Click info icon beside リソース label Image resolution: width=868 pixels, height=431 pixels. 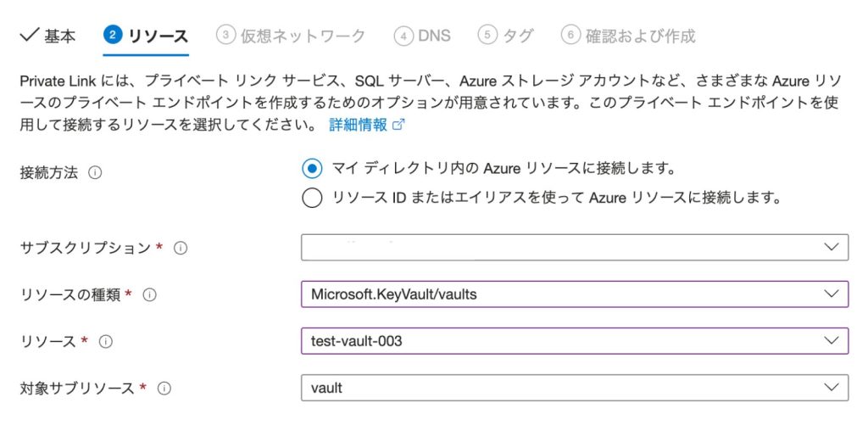pyautogui.click(x=106, y=342)
